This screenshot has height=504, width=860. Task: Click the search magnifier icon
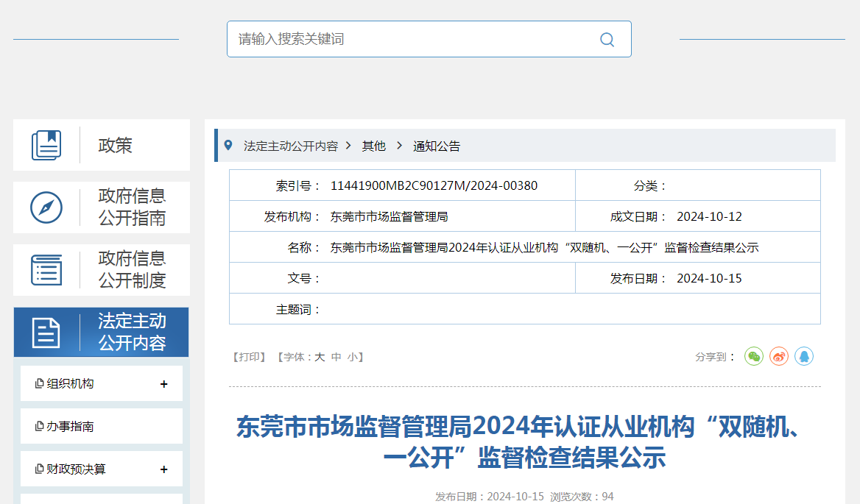tap(607, 40)
